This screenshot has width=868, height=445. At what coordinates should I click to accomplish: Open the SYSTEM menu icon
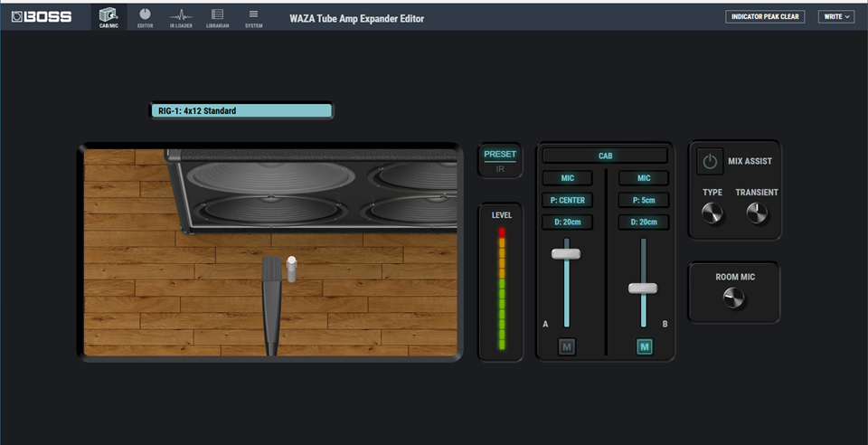tap(253, 17)
